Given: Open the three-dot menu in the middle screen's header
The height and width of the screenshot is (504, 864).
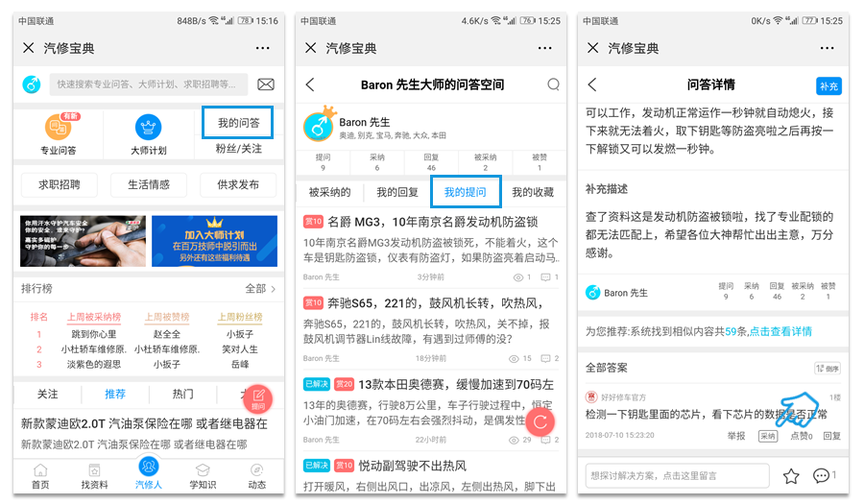Looking at the screenshot, I should 545,48.
